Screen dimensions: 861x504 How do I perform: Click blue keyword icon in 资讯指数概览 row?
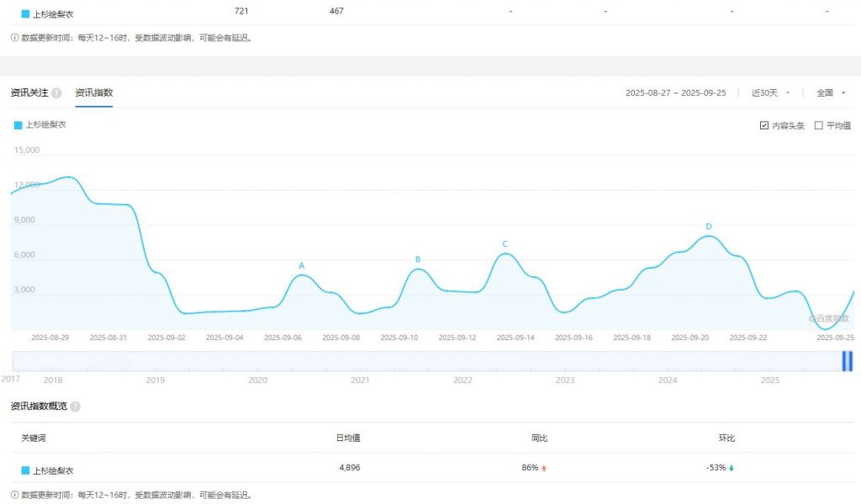coord(25,470)
